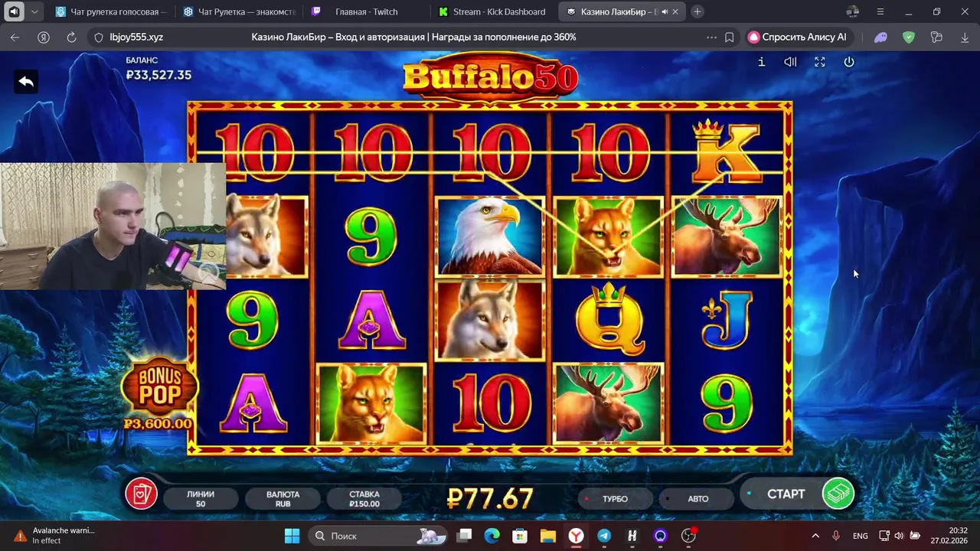
Task: Enter fullscreen mode for the game
Action: click(820, 62)
